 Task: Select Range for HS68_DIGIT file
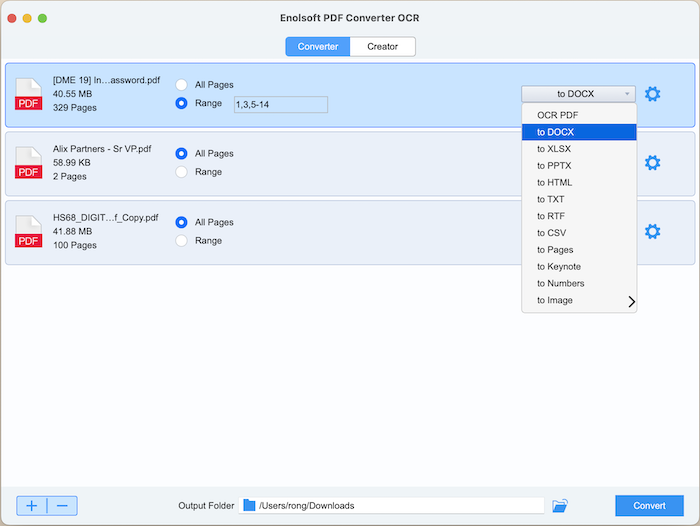(x=181, y=241)
